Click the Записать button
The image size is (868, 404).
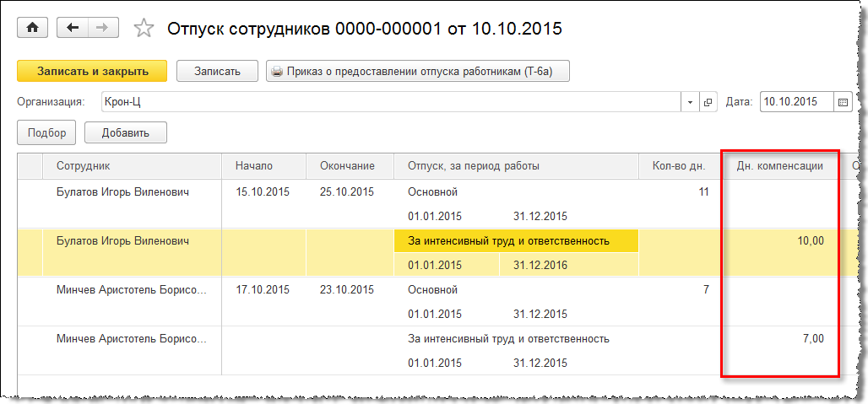tap(218, 72)
